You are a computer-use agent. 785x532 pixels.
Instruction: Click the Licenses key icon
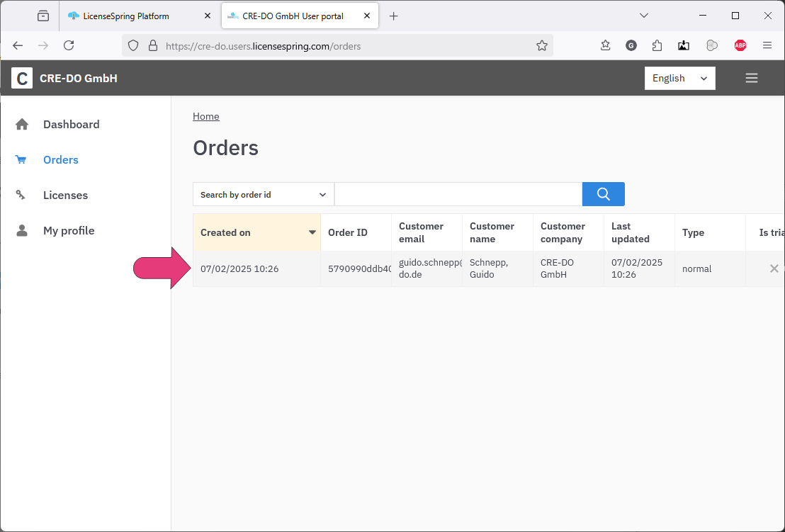[x=21, y=195]
